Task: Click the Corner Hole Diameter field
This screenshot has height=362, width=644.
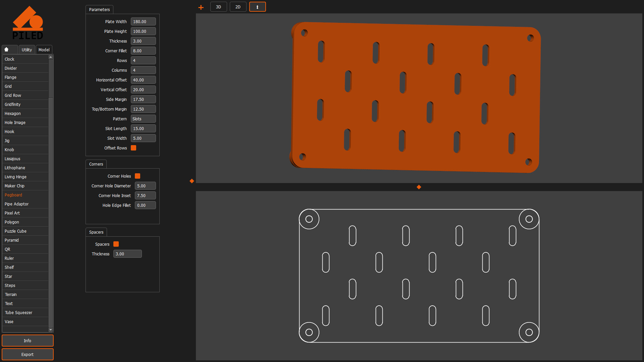Action: (x=145, y=186)
